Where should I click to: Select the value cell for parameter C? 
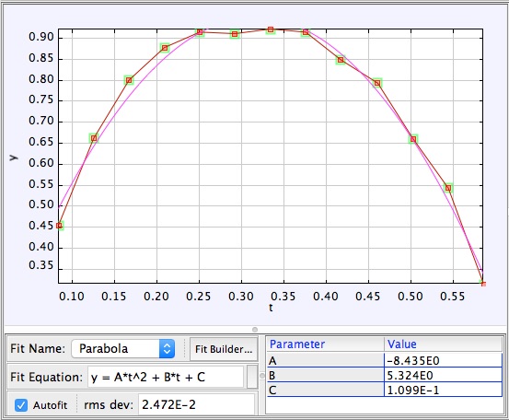(x=443, y=390)
